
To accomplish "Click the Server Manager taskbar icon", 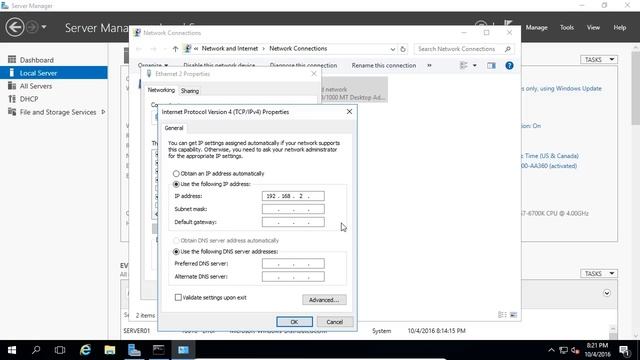I will (134, 350).
